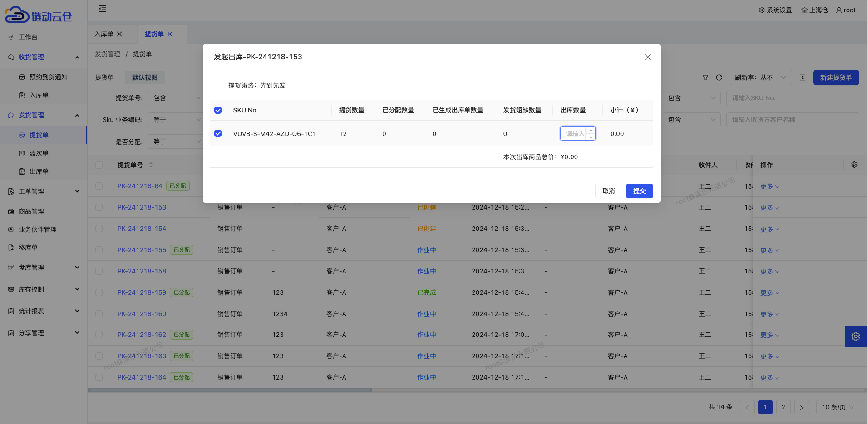This screenshot has height=424, width=868.
Task: Uncheck the select-all checkbox in SKU header
Action: pos(218,110)
